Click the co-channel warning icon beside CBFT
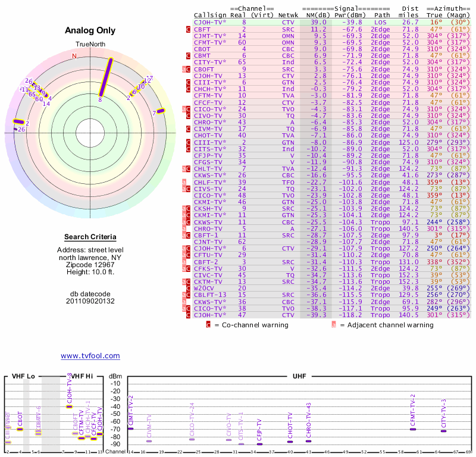The height and width of the screenshot is (457, 476). (x=188, y=29)
